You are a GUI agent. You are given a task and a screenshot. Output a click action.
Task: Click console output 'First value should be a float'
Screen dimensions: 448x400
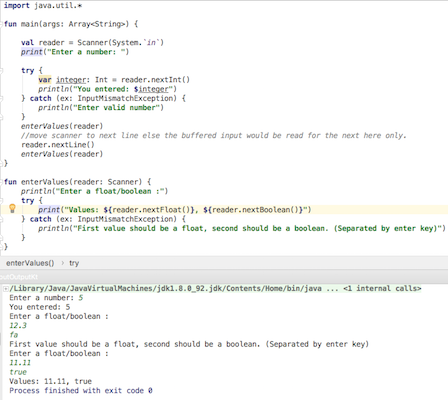(x=189, y=344)
